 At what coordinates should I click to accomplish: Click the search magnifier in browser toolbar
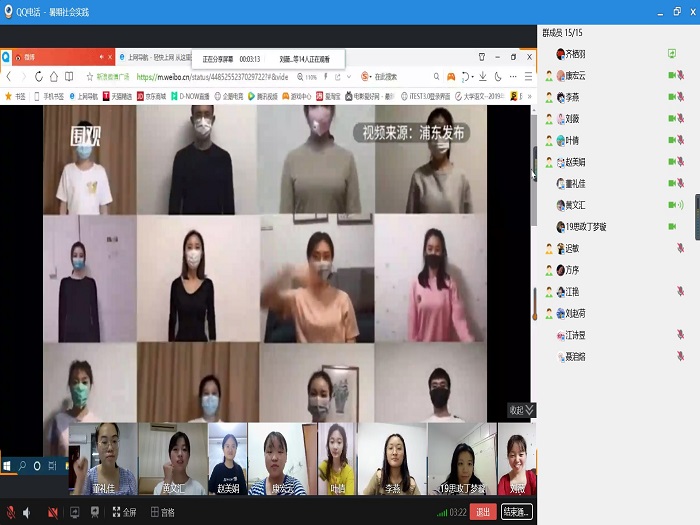[x=436, y=77]
